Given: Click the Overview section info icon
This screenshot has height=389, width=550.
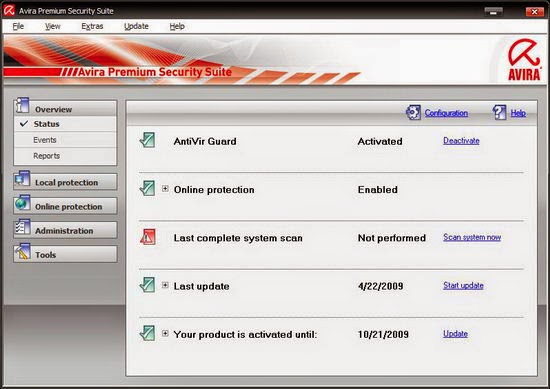Looking at the screenshot, I should pyautogui.click(x=22, y=105).
